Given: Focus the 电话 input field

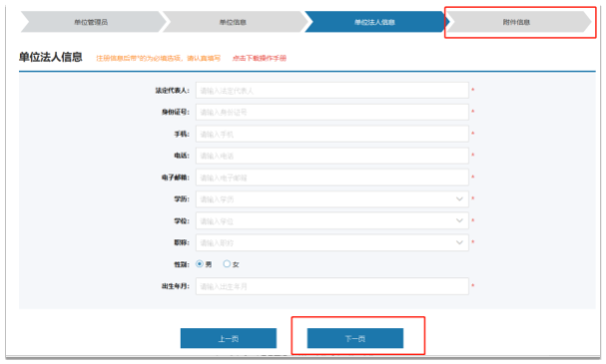Looking at the screenshot, I should [332, 156].
